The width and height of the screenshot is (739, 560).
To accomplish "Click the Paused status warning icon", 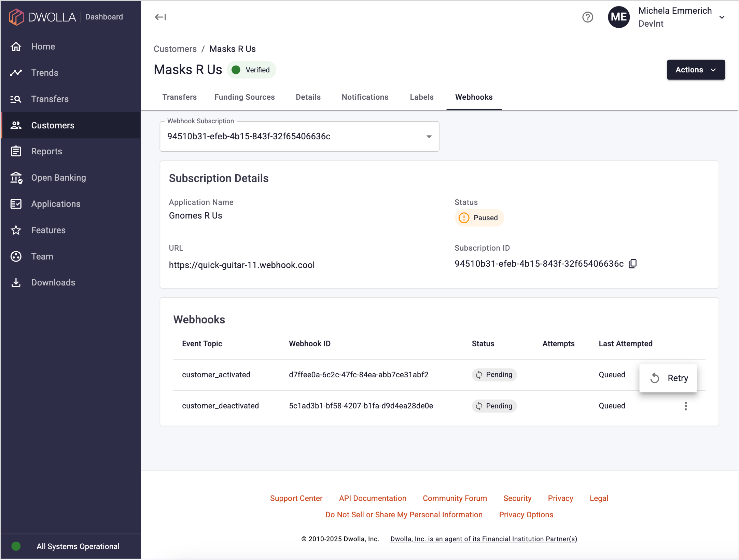I will point(464,218).
